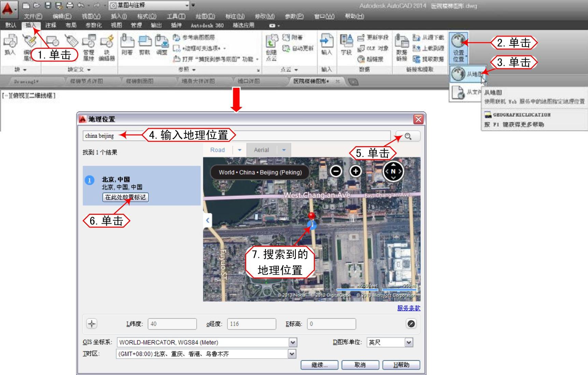Image resolution: width=588 pixels, height=375 pixels.
Task: Zoom out the map with minus icon
Action: [336, 171]
